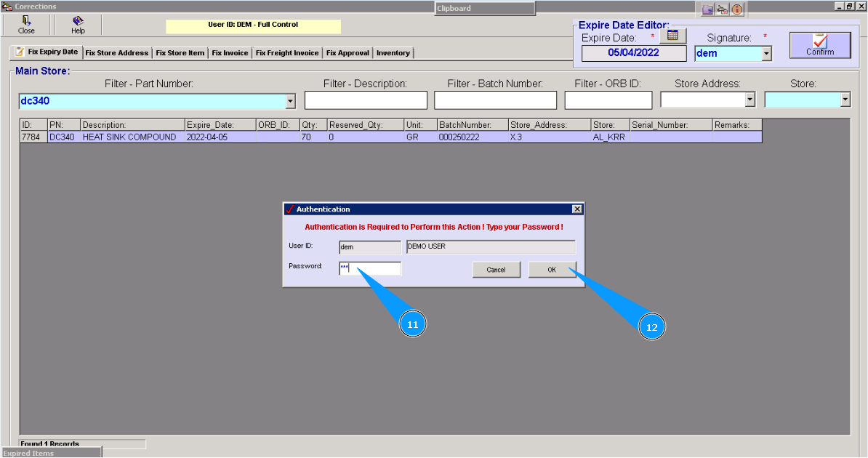
Task: Click the store cell AL_KRR
Action: tap(609, 137)
